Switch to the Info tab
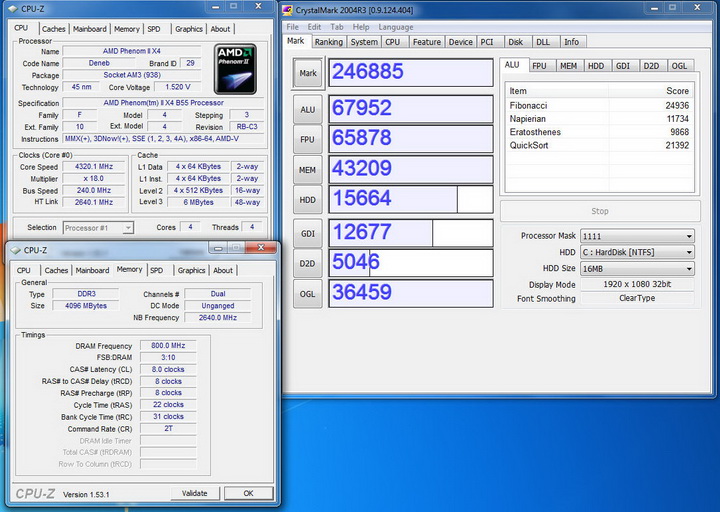 point(572,42)
